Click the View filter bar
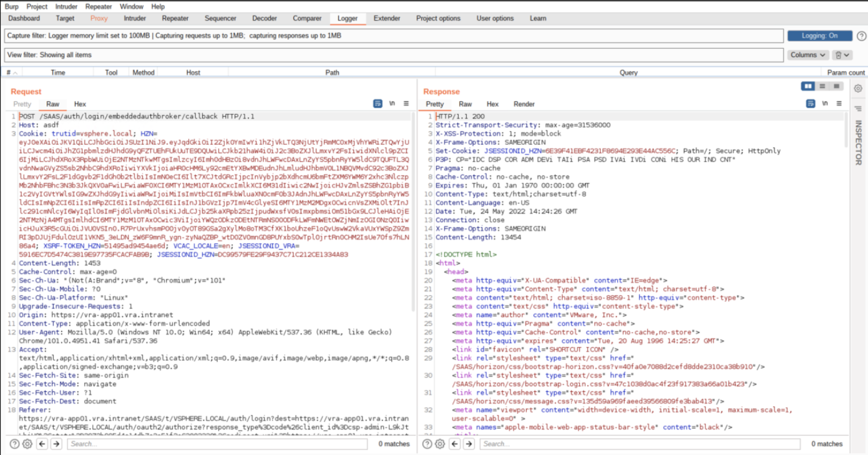Viewport: 868px width, 455px height. click(394, 55)
